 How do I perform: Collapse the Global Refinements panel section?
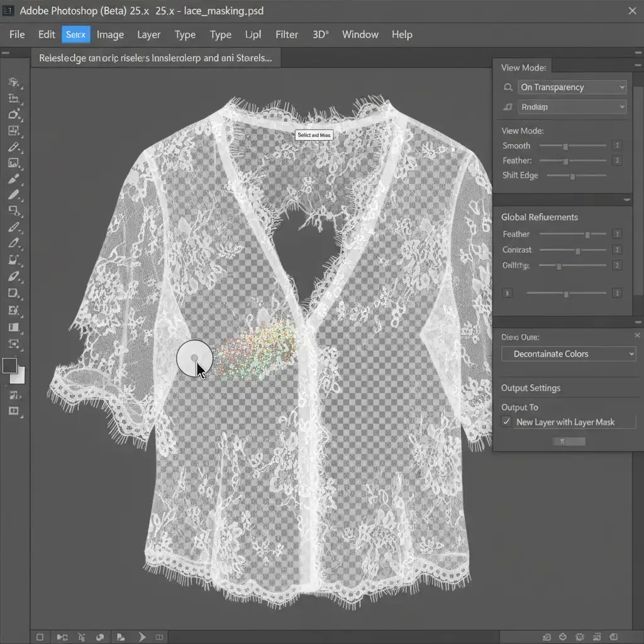627,200
